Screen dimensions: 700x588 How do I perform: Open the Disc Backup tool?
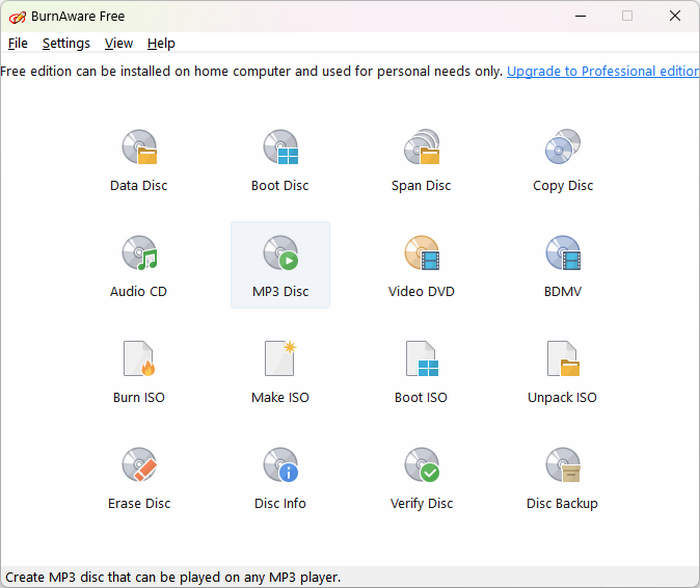[x=562, y=477]
